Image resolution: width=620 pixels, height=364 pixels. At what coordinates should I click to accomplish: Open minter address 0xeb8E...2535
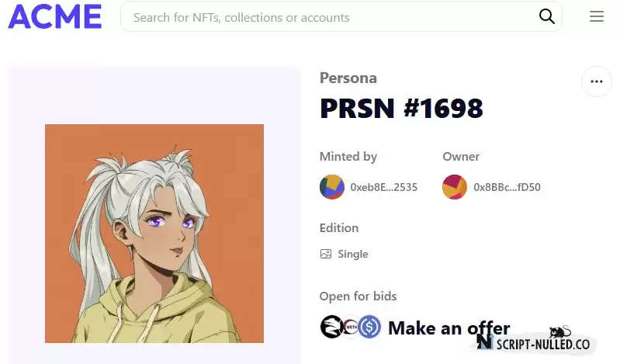pos(383,187)
